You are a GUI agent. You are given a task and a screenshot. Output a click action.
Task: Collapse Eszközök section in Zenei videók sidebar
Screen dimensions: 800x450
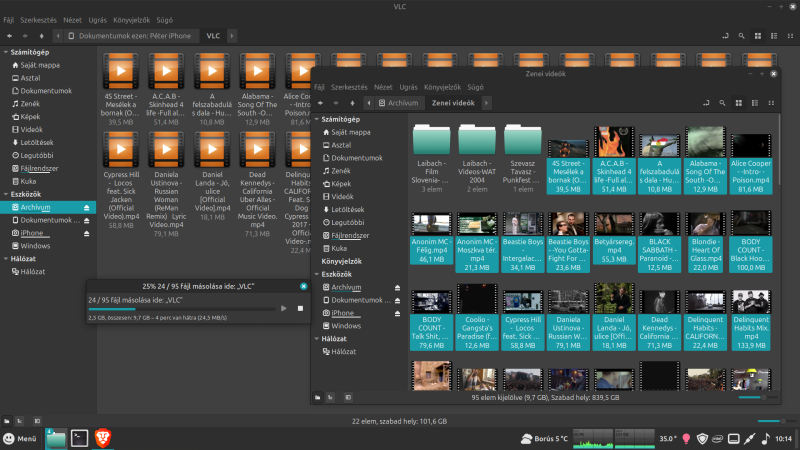point(317,274)
